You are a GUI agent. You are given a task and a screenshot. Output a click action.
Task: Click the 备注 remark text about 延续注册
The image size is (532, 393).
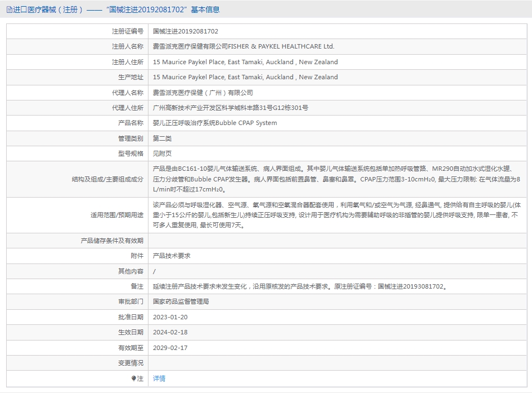point(300,286)
